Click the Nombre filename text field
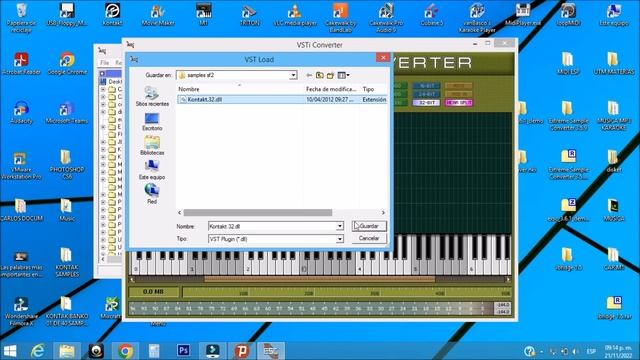The height and width of the screenshot is (360, 640). [272, 226]
